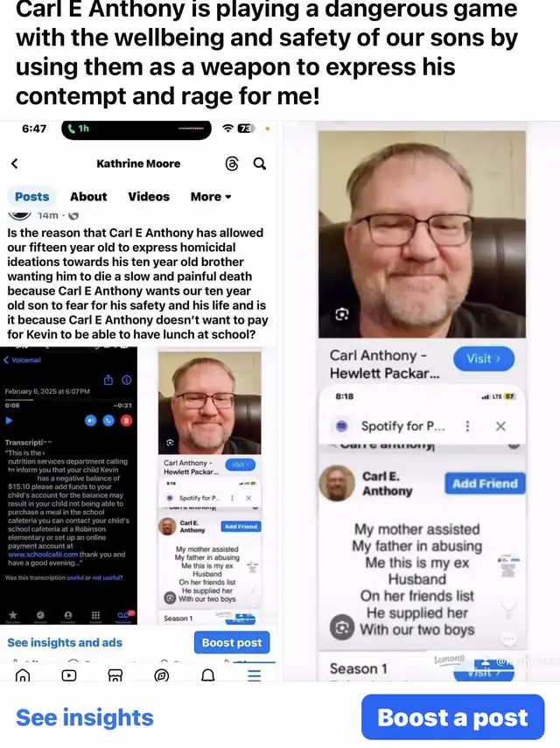Tap the notifications bell icon
The image size is (560, 748).
(x=207, y=675)
